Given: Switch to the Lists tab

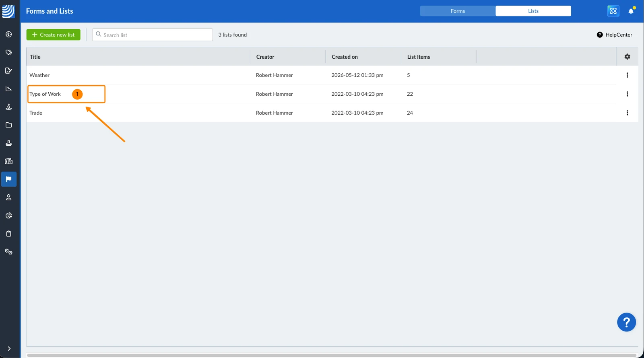Looking at the screenshot, I should (x=533, y=11).
